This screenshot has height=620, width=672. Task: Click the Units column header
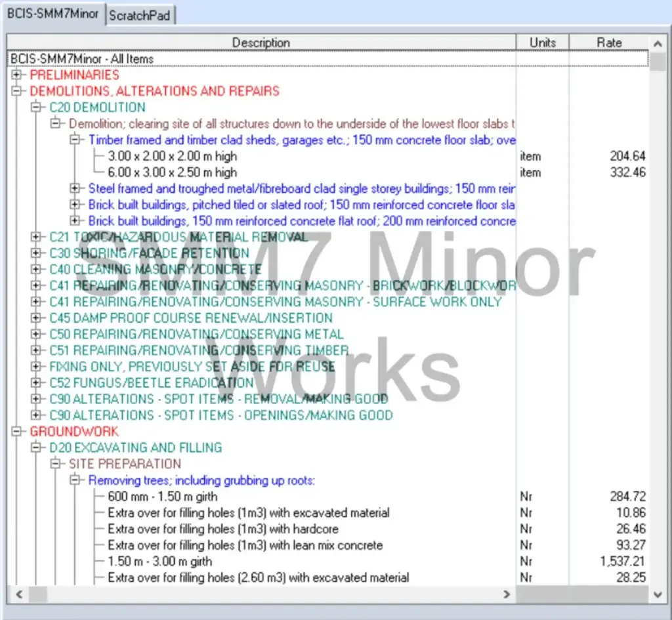(543, 43)
